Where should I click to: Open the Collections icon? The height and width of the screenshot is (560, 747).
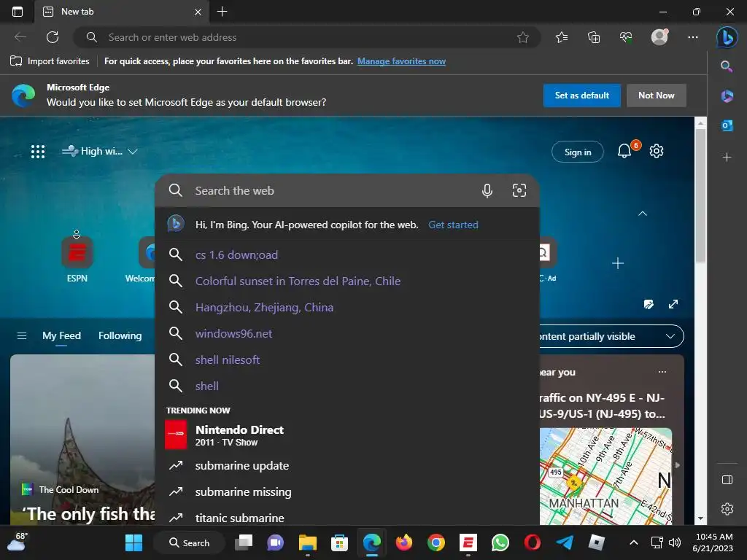[x=594, y=37]
